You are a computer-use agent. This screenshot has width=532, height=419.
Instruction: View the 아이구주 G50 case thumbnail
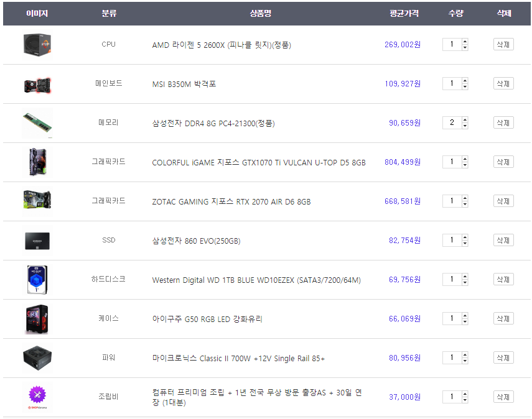37,319
